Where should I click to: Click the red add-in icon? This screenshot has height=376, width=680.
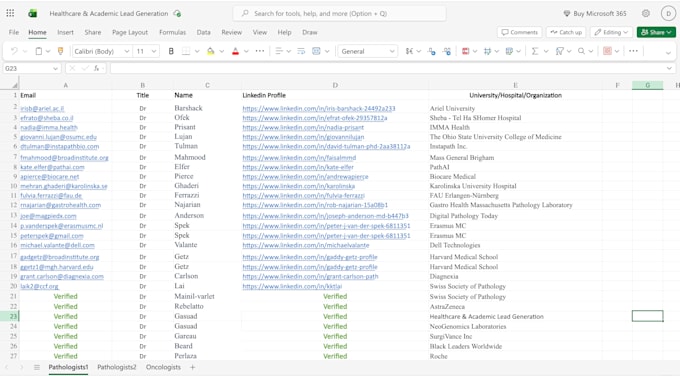coord(607,51)
